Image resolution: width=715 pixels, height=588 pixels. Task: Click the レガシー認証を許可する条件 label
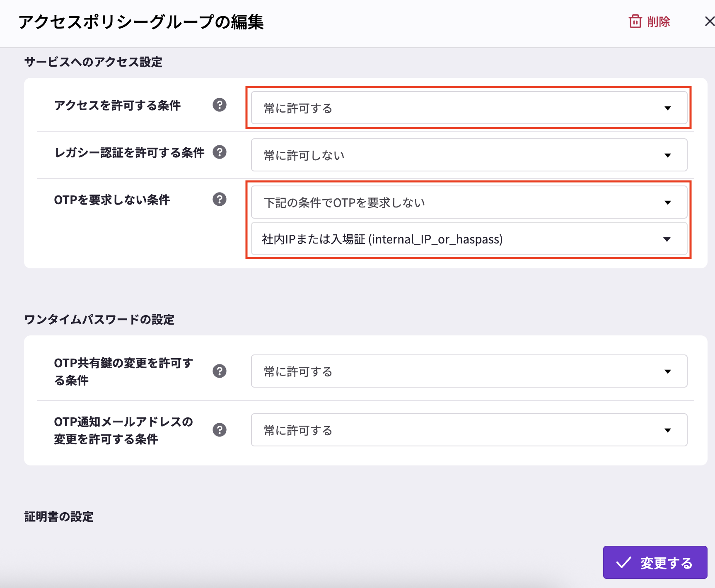point(129,153)
